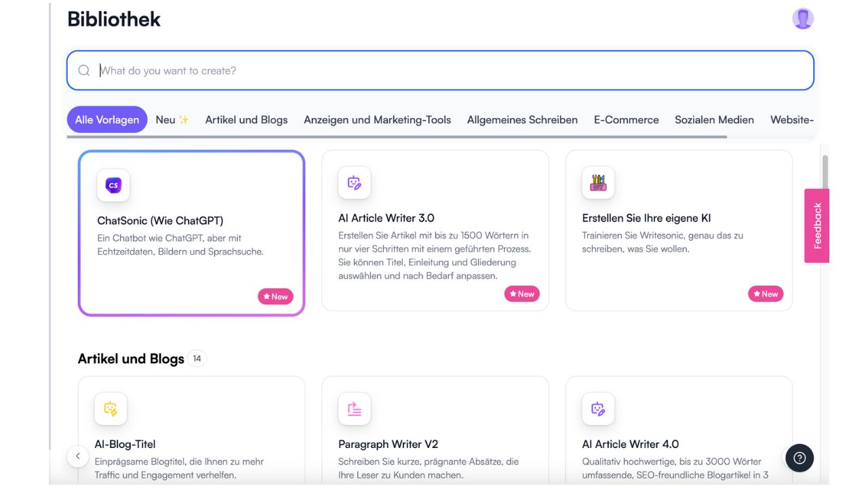
Task: Collapse the sidebar with the left chevron
Action: pyautogui.click(x=78, y=456)
